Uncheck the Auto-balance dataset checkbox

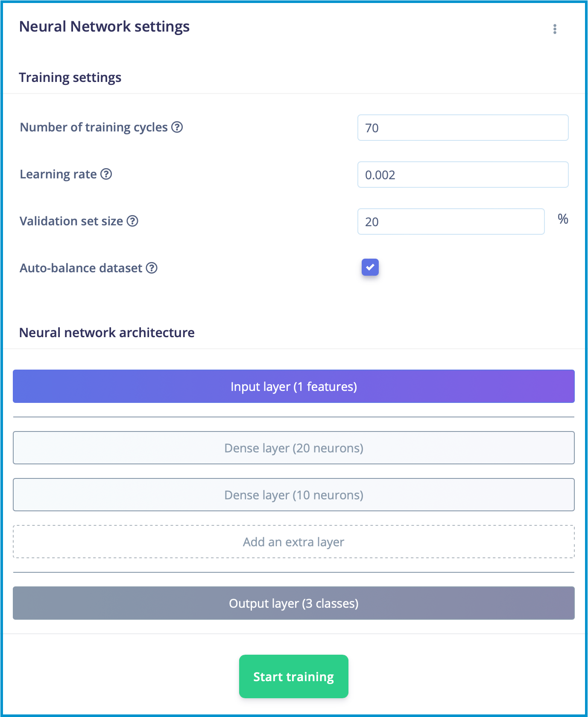point(370,267)
